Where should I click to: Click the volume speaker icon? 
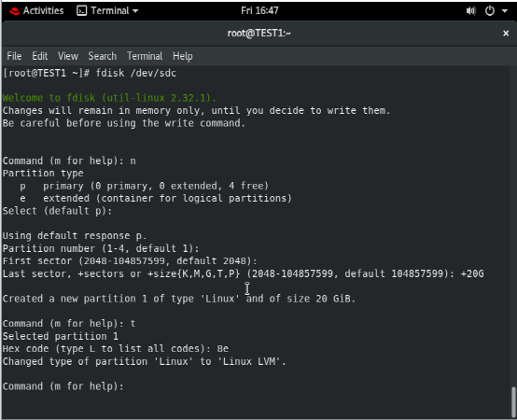point(471,11)
